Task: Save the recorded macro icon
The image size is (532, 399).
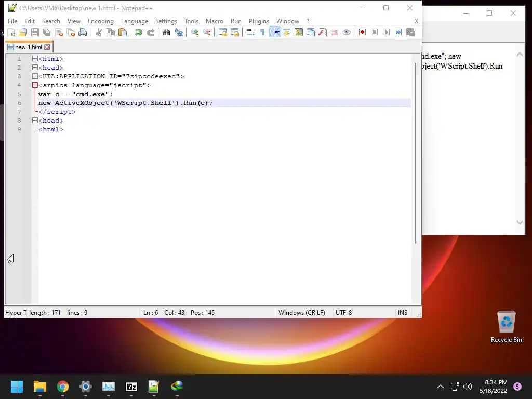Action: coord(410,32)
